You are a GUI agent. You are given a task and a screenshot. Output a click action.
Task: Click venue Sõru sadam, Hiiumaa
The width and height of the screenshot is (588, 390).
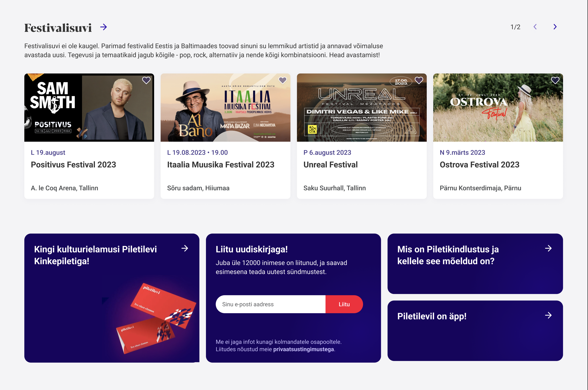[198, 188]
